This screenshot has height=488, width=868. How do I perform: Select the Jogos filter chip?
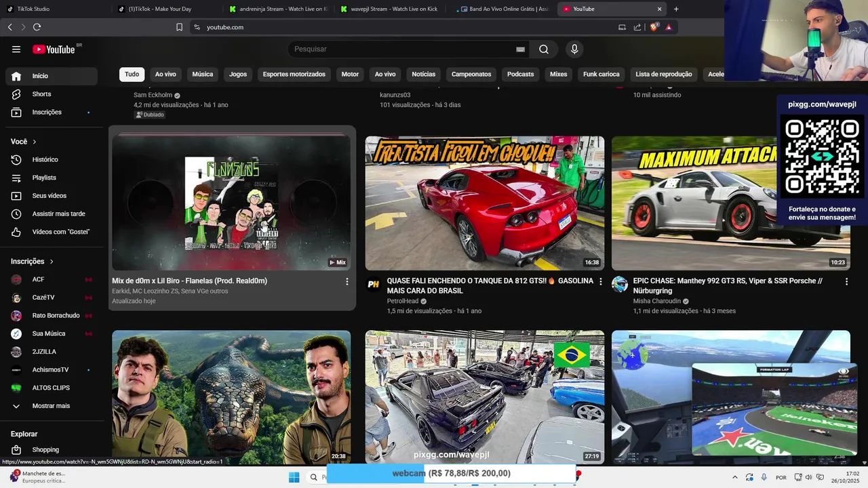point(238,75)
